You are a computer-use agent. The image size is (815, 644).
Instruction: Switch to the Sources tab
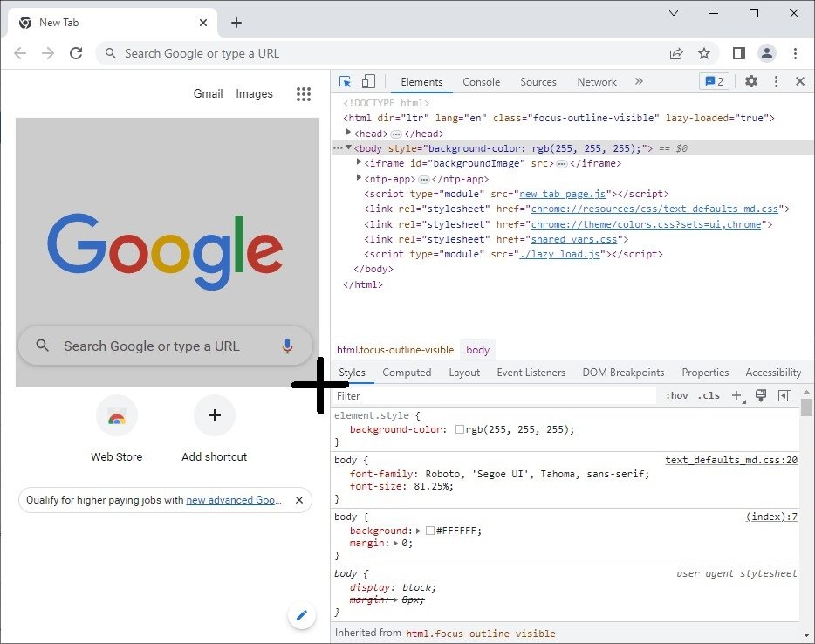click(x=538, y=82)
